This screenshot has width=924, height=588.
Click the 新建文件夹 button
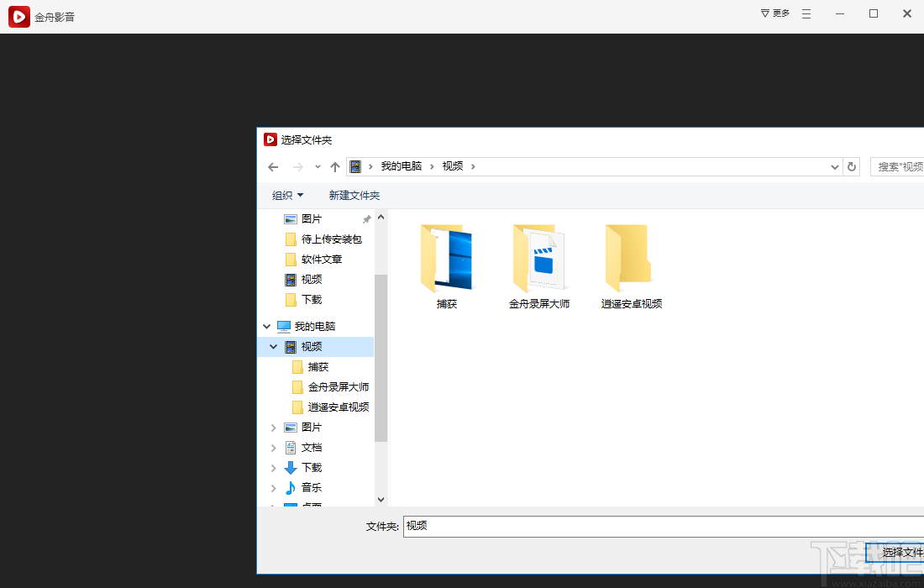[x=354, y=195]
